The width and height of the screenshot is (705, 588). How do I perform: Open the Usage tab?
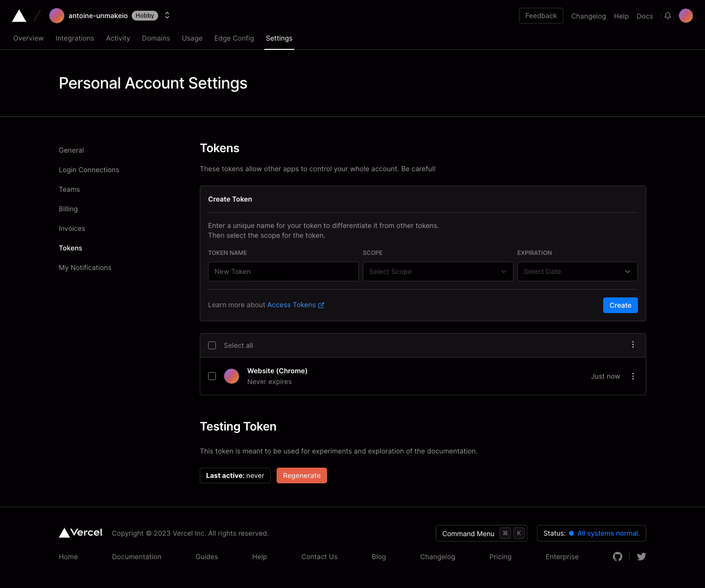(192, 38)
